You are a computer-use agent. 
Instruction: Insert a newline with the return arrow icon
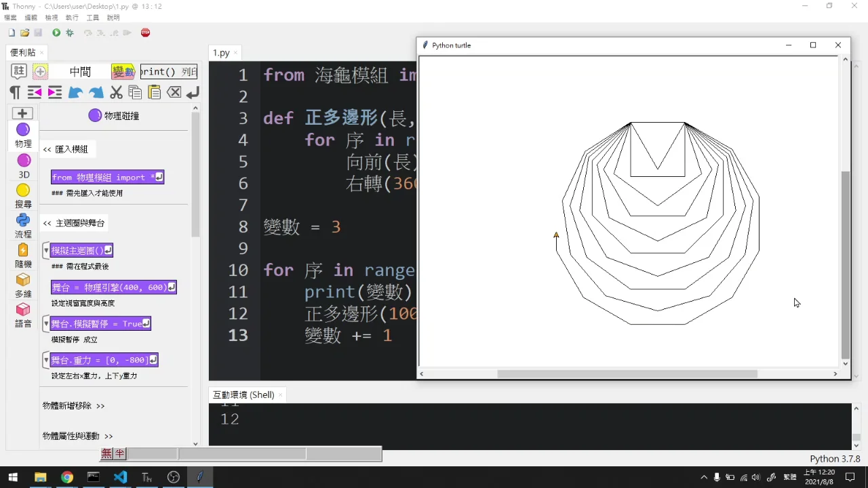tap(193, 92)
